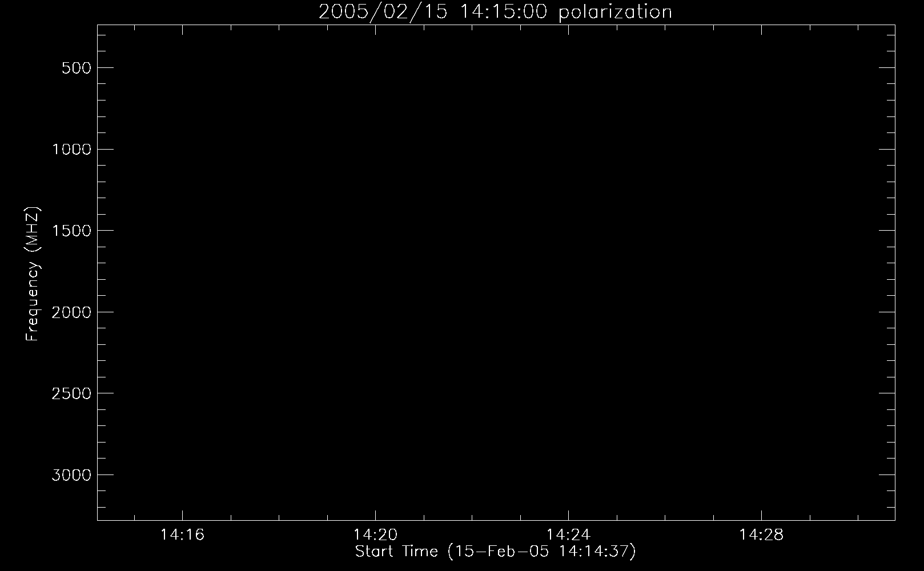Select the 14:28 time tick label
This screenshot has width=924, height=571.
[x=761, y=535]
